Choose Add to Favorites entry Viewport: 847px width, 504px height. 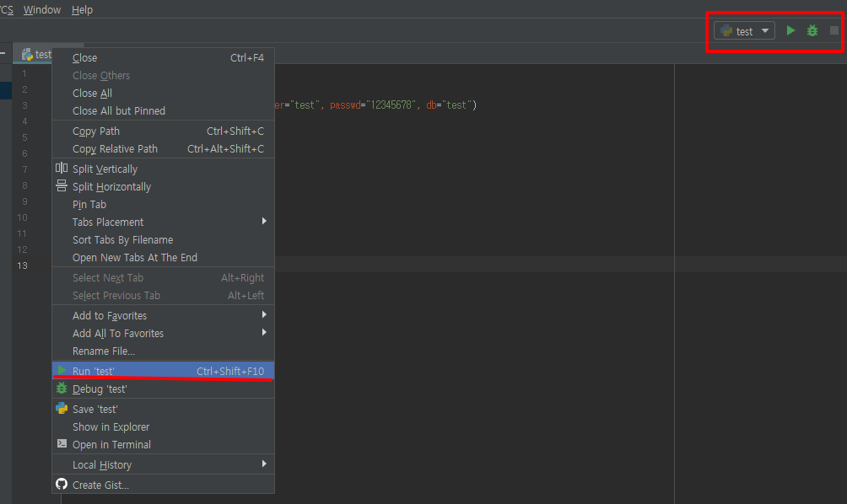point(163,316)
